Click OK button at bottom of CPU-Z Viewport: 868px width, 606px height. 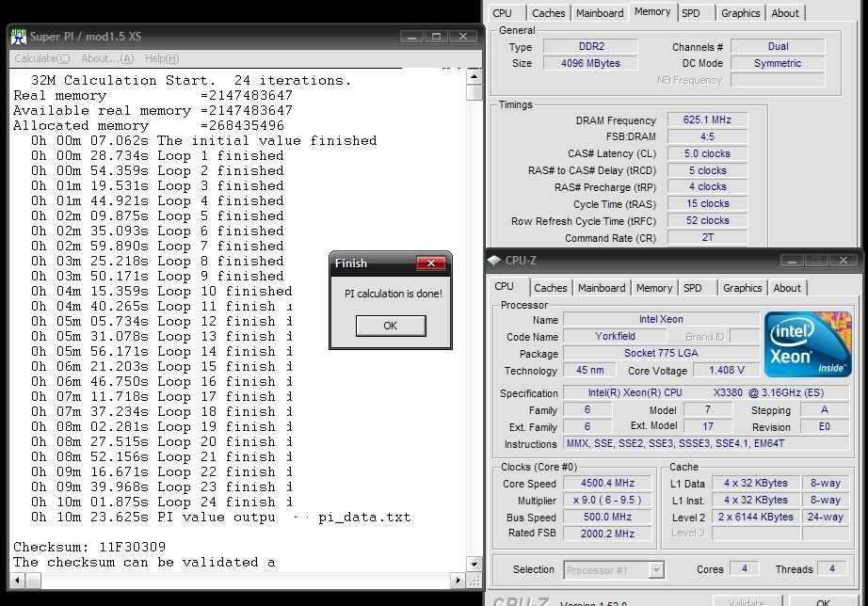(x=823, y=602)
